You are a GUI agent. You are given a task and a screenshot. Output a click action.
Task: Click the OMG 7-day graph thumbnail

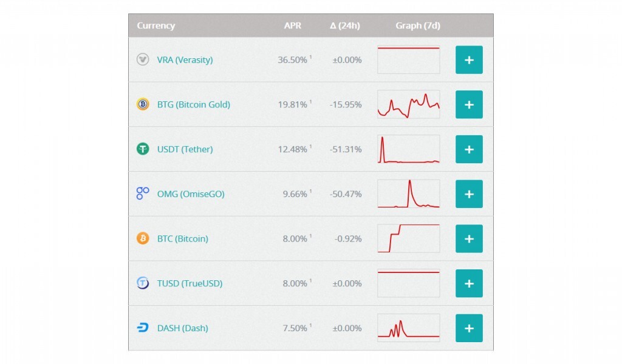(x=408, y=194)
